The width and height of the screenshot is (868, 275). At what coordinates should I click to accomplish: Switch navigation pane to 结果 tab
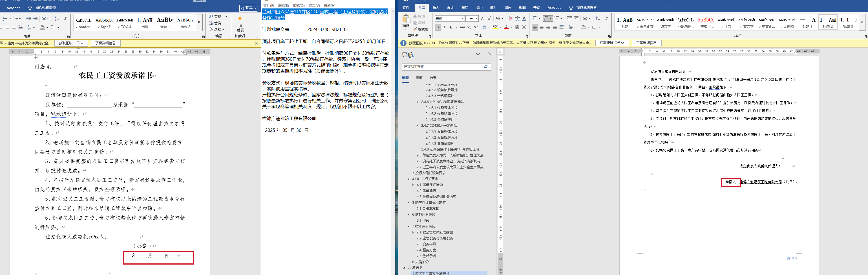coord(433,78)
